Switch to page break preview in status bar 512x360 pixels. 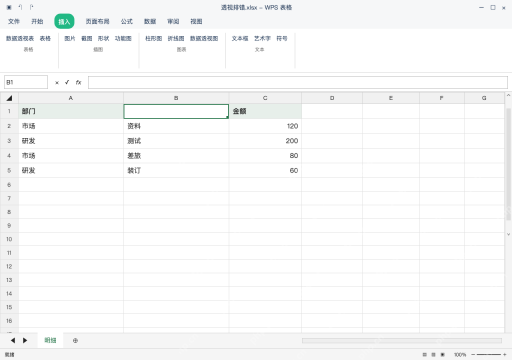pyautogui.click(x=443, y=355)
